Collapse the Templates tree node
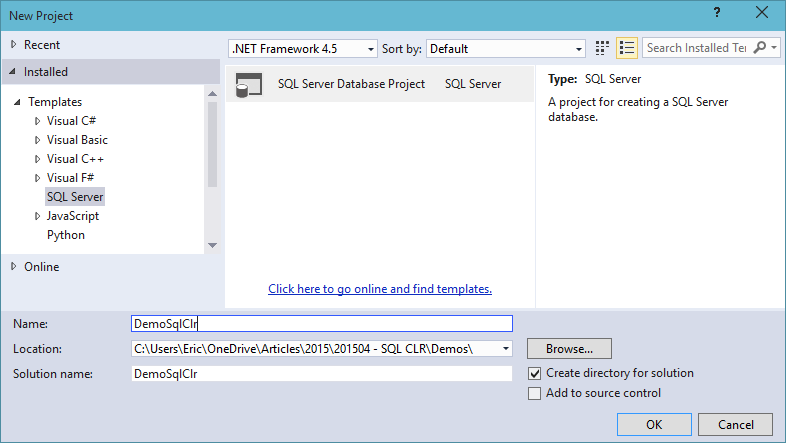The height and width of the screenshot is (443, 786). point(17,102)
